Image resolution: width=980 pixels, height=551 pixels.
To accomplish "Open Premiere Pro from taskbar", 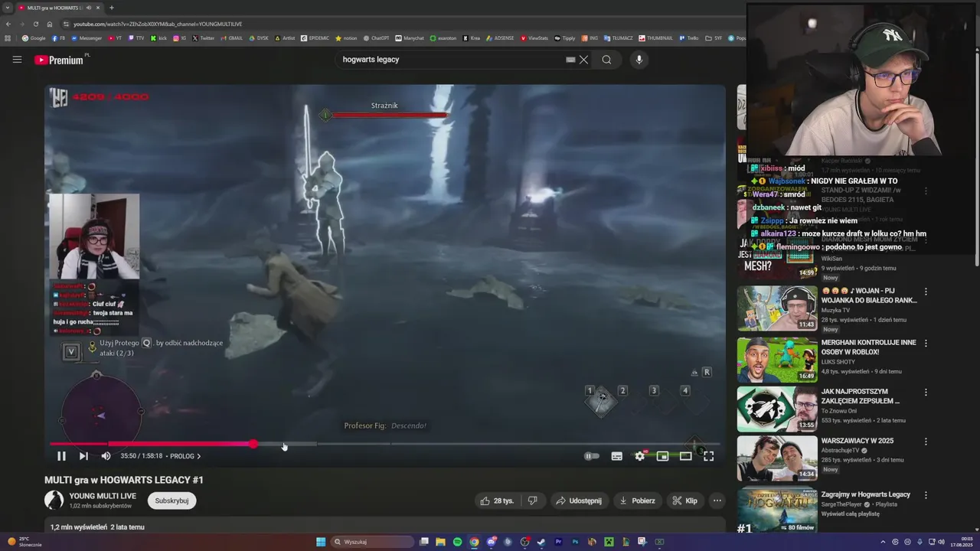I will pos(558,542).
